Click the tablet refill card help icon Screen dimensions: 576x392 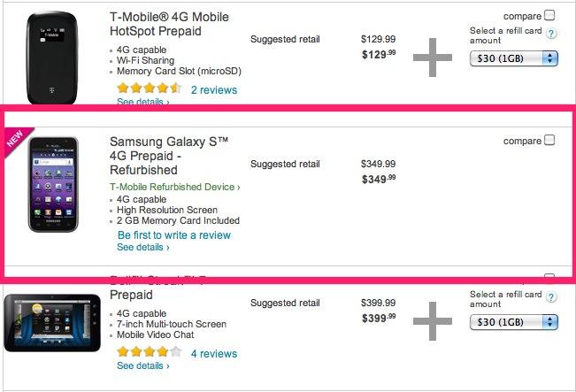(x=551, y=299)
